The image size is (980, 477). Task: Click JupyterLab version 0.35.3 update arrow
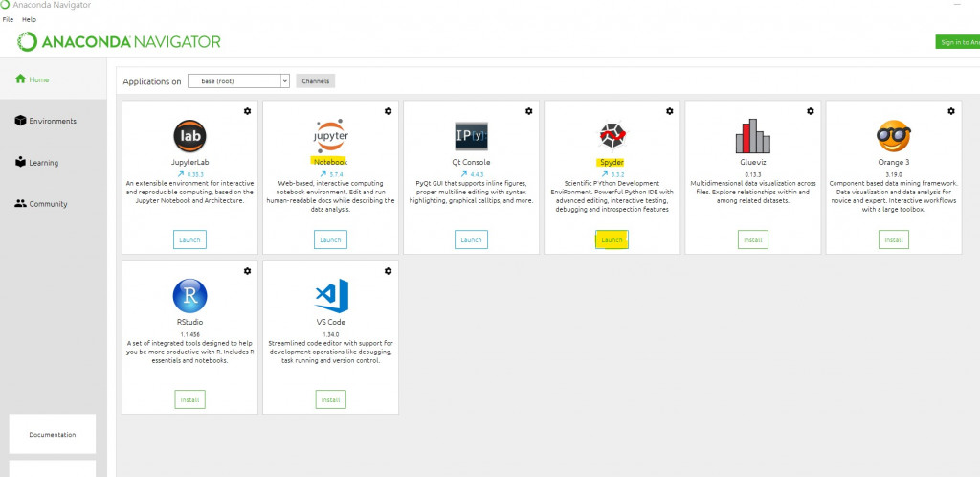coord(181,174)
